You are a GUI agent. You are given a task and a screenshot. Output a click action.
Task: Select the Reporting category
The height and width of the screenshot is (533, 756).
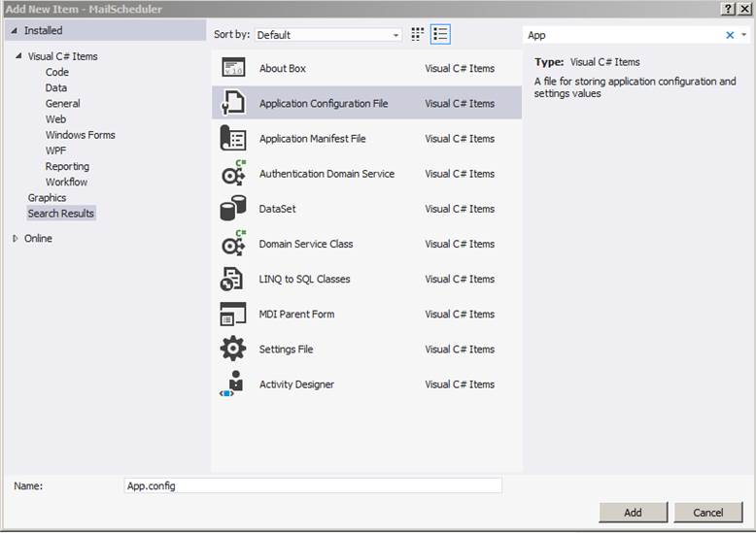[67, 166]
